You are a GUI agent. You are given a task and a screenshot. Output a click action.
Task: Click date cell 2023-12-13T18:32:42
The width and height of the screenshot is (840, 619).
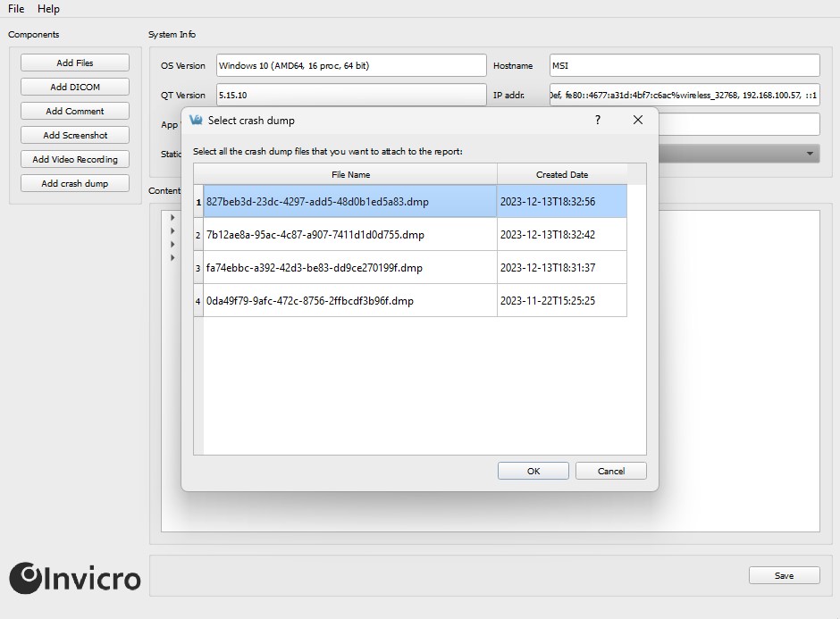click(x=562, y=235)
